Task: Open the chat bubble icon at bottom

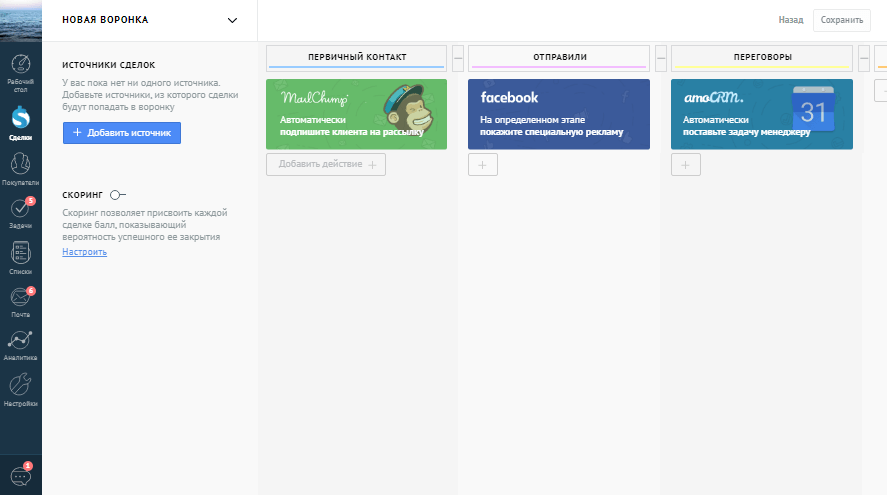Action: pyautogui.click(x=21, y=476)
